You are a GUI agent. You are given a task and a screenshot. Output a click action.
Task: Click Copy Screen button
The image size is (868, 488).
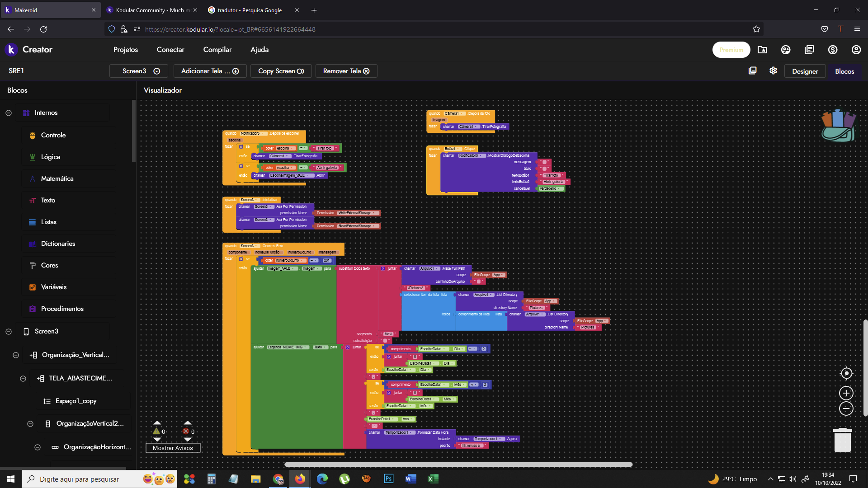point(281,71)
